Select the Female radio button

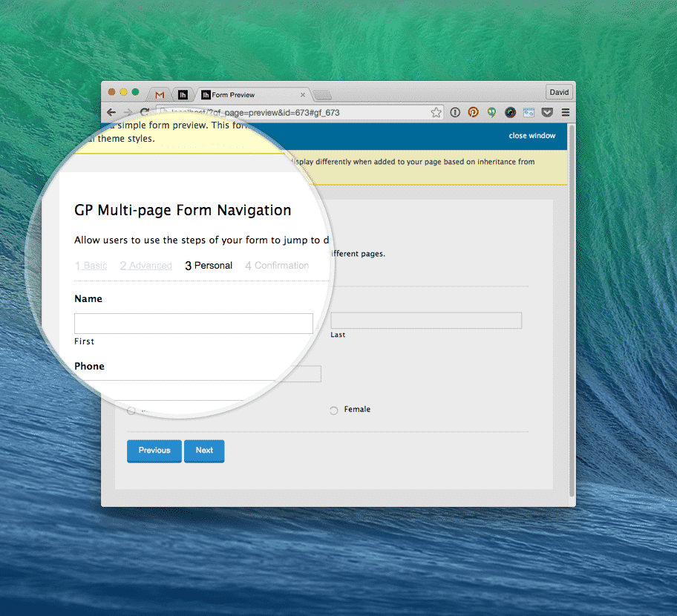click(333, 409)
